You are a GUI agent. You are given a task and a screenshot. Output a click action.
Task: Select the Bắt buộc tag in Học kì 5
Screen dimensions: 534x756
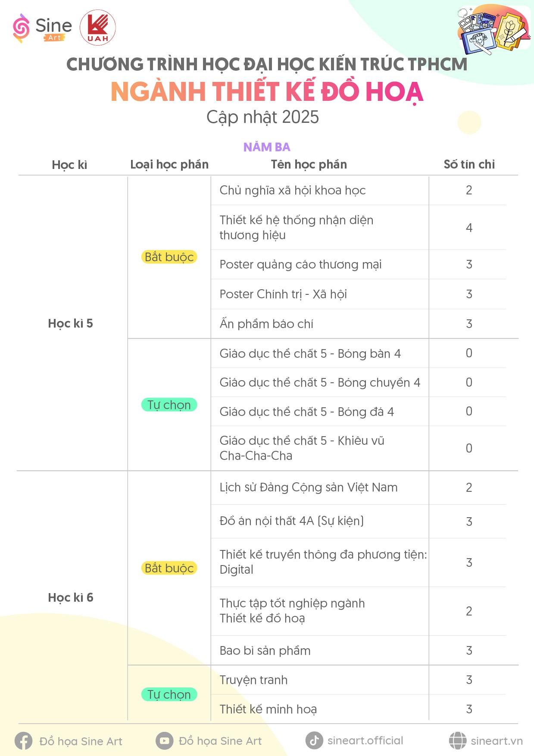click(x=169, y=257)
